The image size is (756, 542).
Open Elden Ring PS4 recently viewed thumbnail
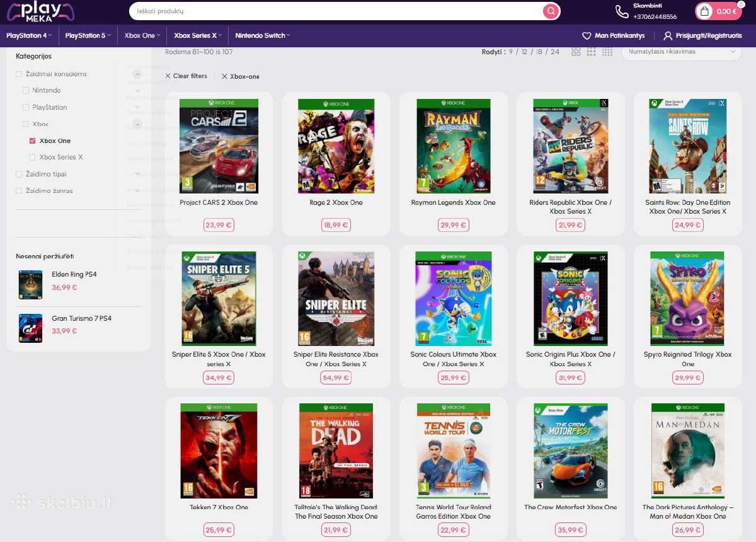coord(30,284)
